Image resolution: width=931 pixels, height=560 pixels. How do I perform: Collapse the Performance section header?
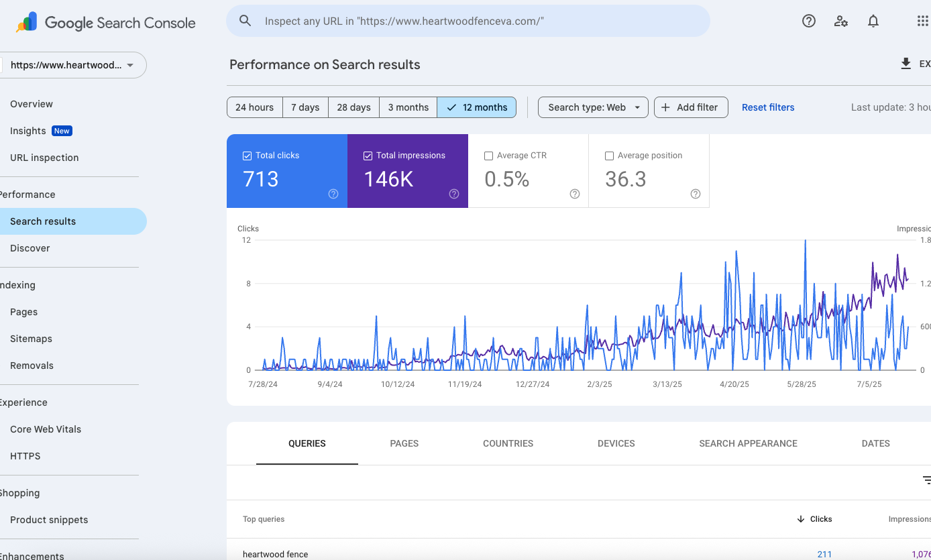tap(28, 194)
